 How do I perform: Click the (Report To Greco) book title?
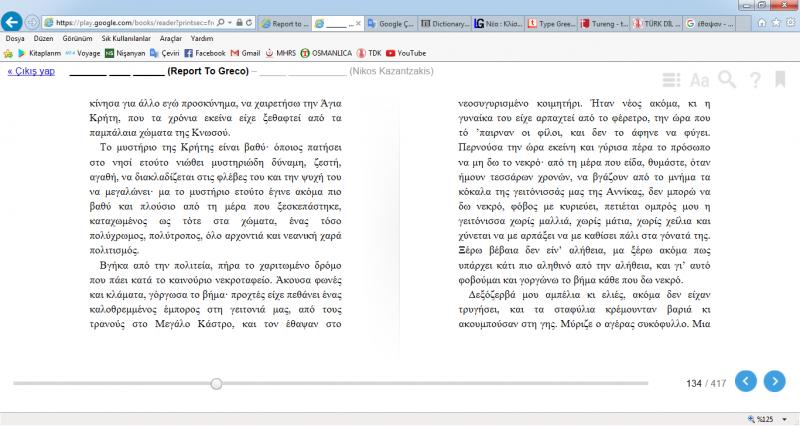(208, 71)
